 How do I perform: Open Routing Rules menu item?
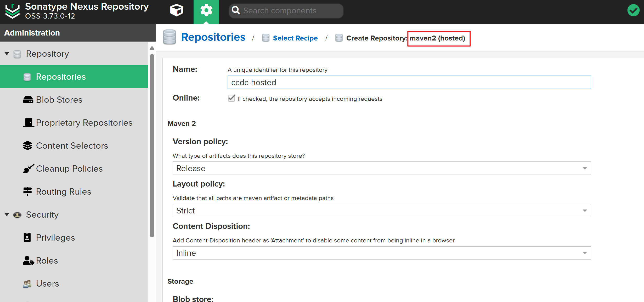[74, 191]
